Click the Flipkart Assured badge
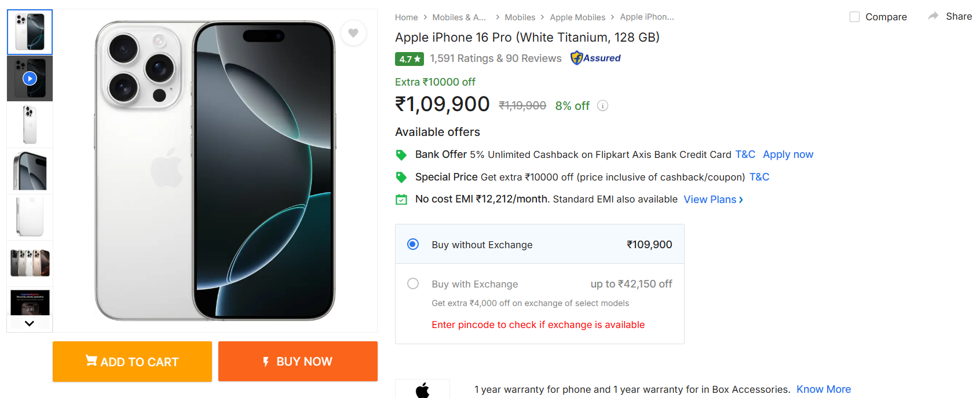Screen dimensions: 980x398 point(595,58)
